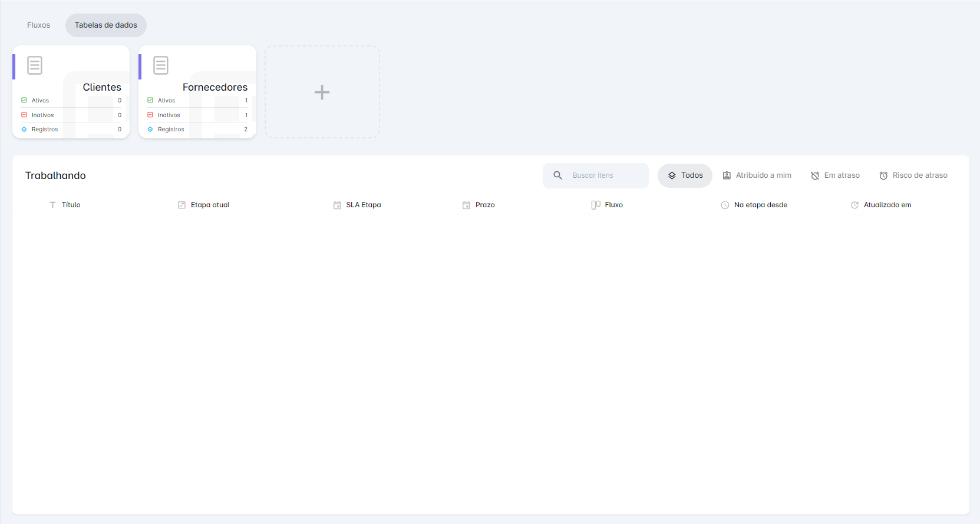Click the Registros layers icon in Clientes card
This screenshot has width=980, height=524.
(24, 129)
